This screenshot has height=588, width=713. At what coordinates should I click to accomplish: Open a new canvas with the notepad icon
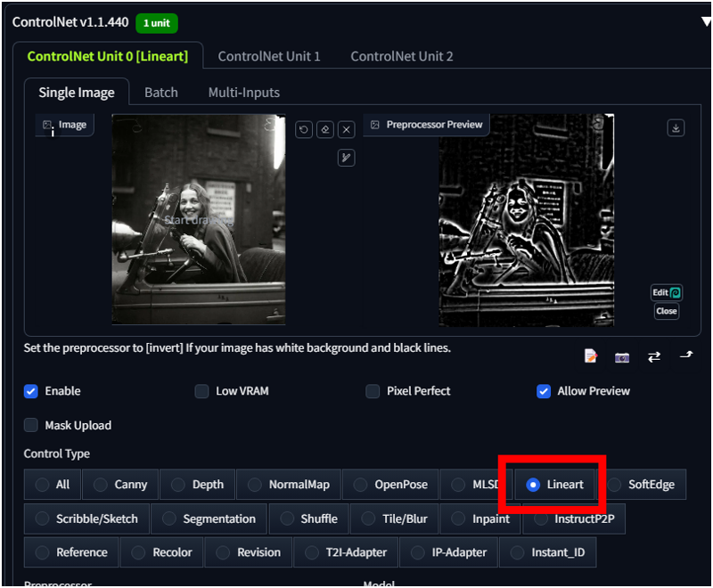(x=591, y=356)
